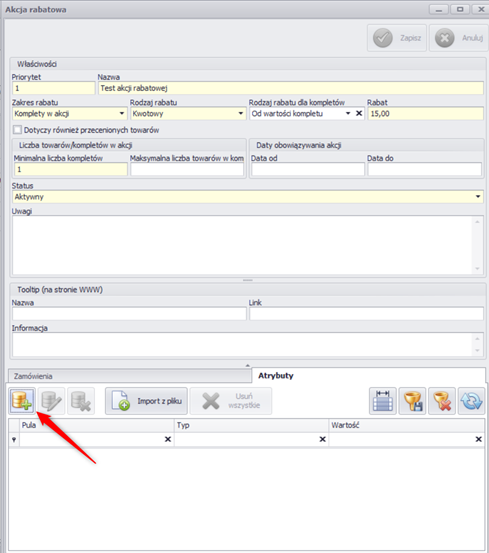Expand the Rodzaj rabatu dropdown
The image size is (489, 553).
(240, 114)
